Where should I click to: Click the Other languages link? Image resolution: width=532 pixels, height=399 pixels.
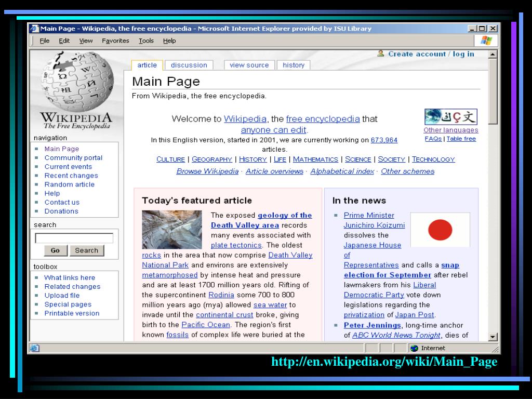[x=451, y=130]
